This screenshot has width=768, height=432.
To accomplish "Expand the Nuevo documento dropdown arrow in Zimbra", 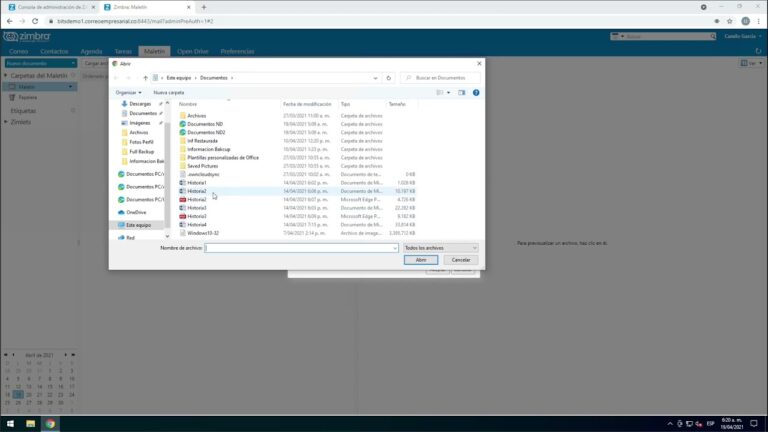I will pos(73,63).
